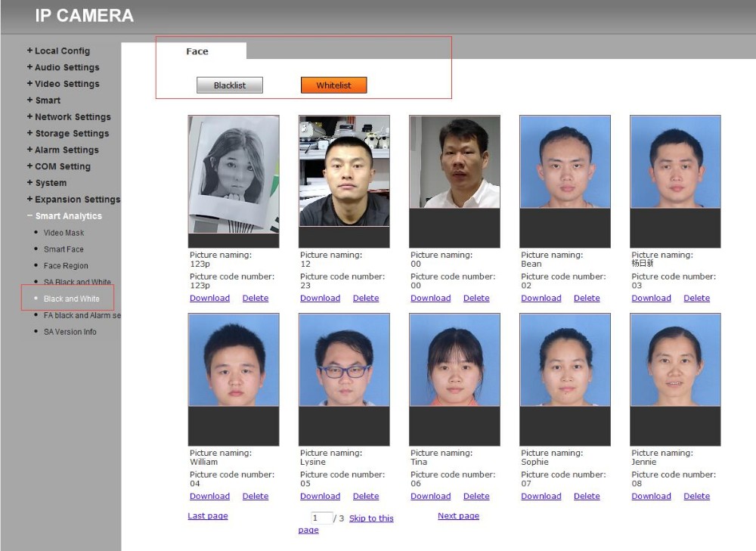The image size is (756, 551).
Task: Expand Alarm Settings
Action: [63, 150]
